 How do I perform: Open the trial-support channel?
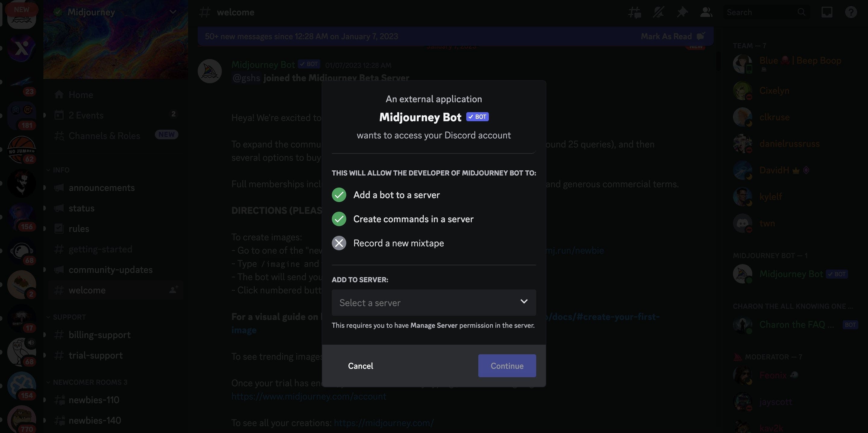click(x=115, y=356)
